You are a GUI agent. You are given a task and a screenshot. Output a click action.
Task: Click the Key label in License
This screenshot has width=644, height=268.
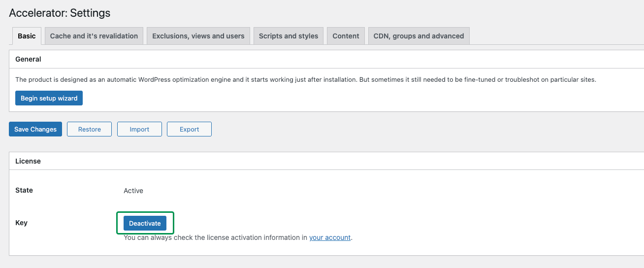click(22, 223)
